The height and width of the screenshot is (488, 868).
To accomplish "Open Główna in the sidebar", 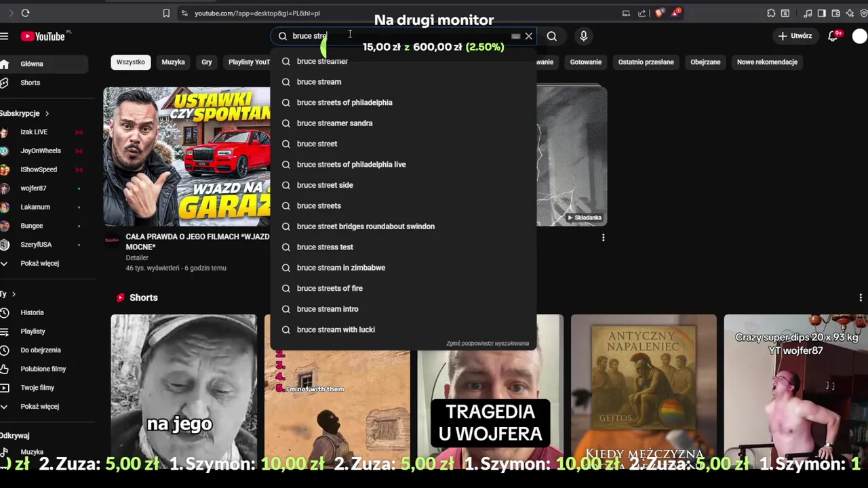I will click(x=44, y=64).
